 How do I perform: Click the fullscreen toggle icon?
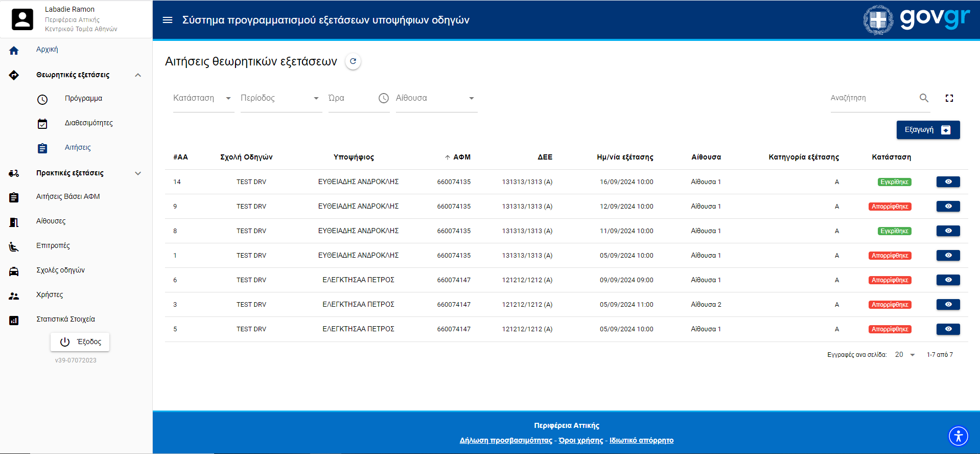click(949, 98)
